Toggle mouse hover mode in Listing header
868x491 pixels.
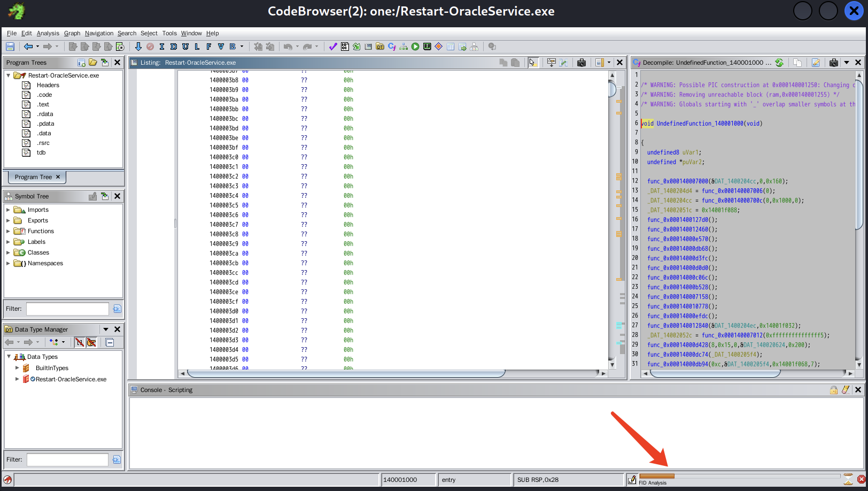532,63
